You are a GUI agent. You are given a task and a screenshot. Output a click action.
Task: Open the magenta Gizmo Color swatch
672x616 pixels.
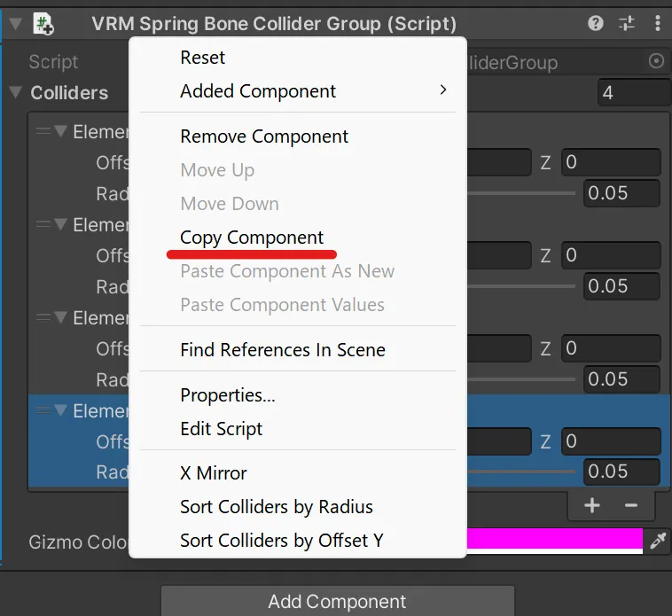[555, 541]
